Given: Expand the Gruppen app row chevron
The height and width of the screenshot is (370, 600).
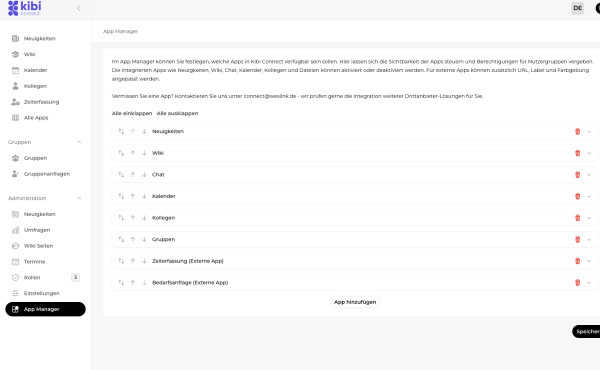Looking at the screenshot, I should click(x=589, y=240).
